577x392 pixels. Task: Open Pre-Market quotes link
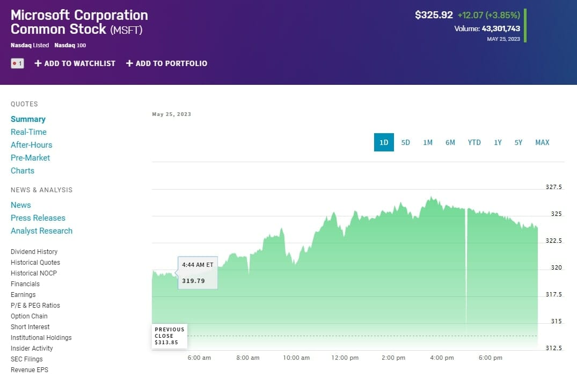coord(30,158)
